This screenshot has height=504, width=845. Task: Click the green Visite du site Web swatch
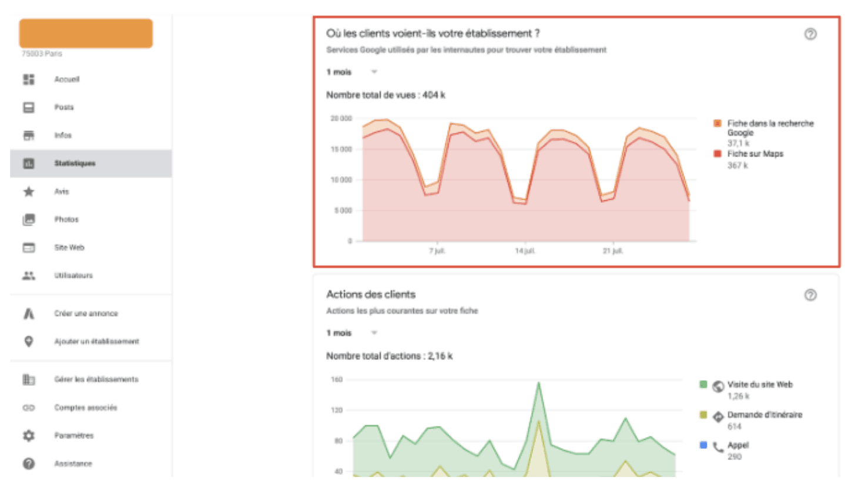click(x=703, y=384)
